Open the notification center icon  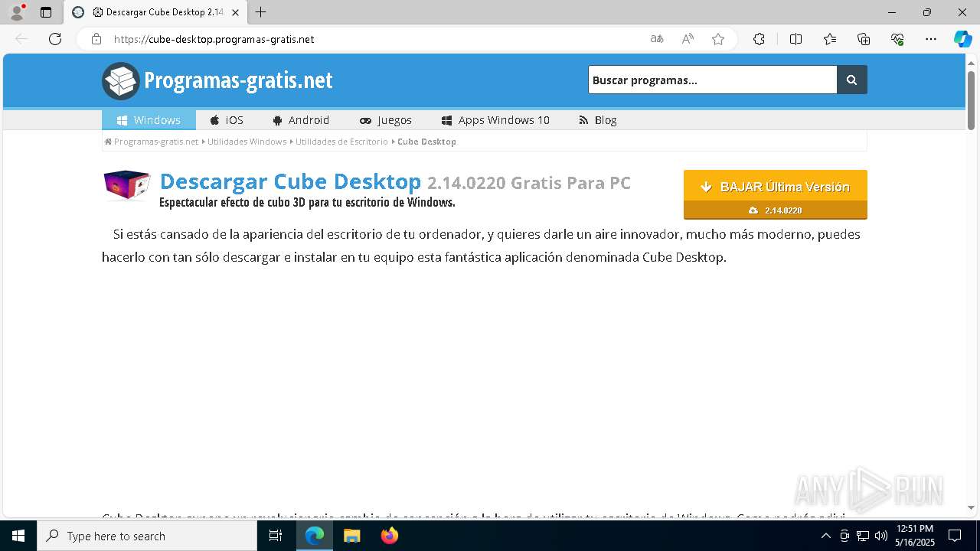pos(955,536)
